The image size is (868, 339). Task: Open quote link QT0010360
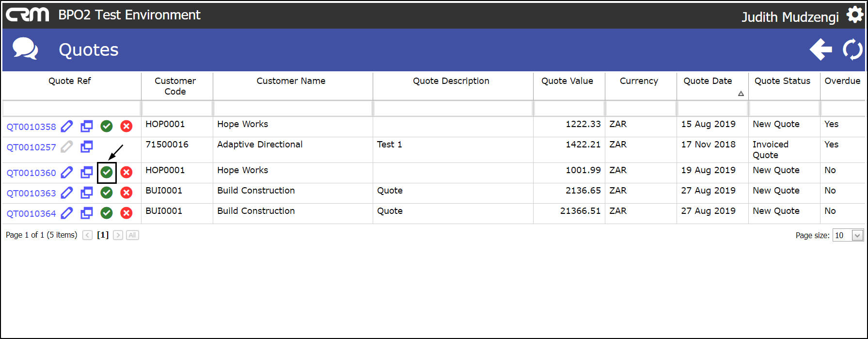point(32,173)
